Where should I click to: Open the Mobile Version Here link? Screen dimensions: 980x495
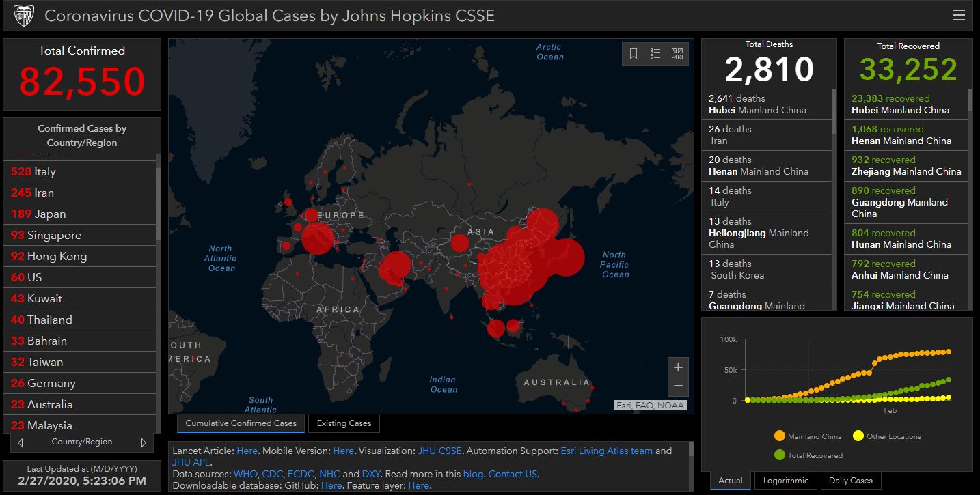pyautogui.click(x=343, y=451)
